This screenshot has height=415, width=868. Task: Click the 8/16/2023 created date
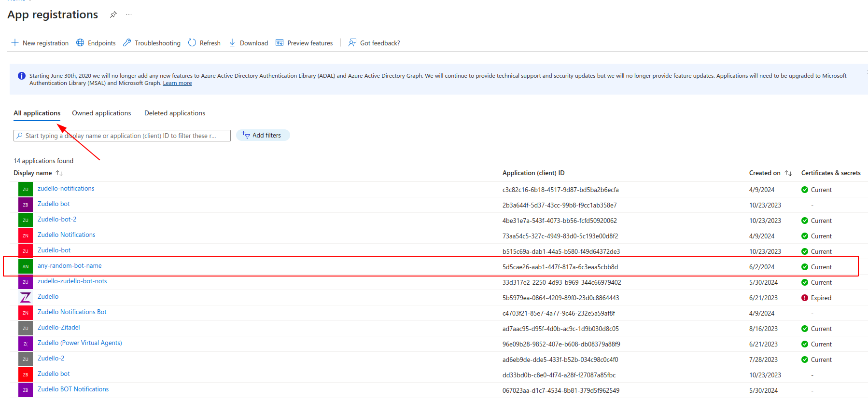763,329
